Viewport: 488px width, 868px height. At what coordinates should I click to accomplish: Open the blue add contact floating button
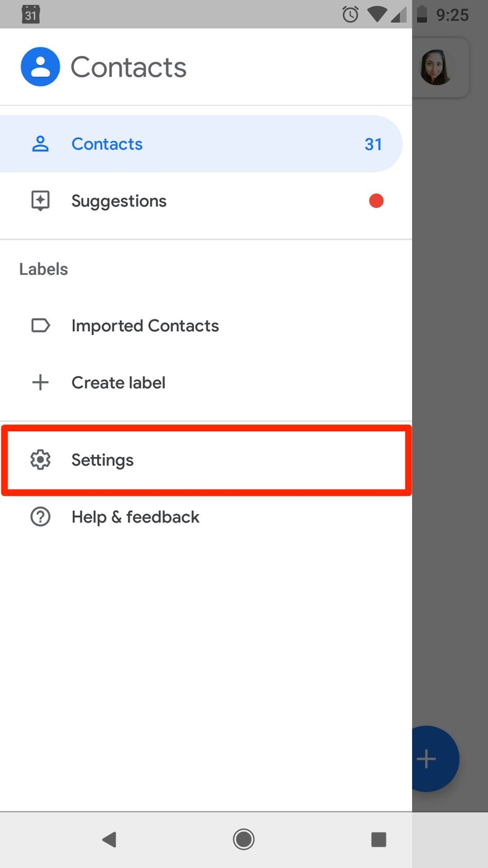click(x=426, y=759)
